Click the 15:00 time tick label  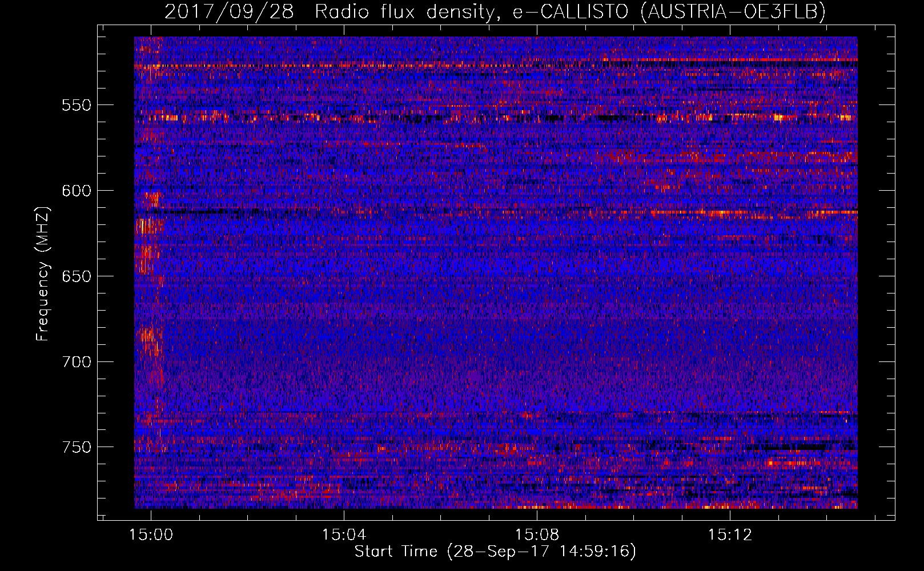tap(151, 535)
